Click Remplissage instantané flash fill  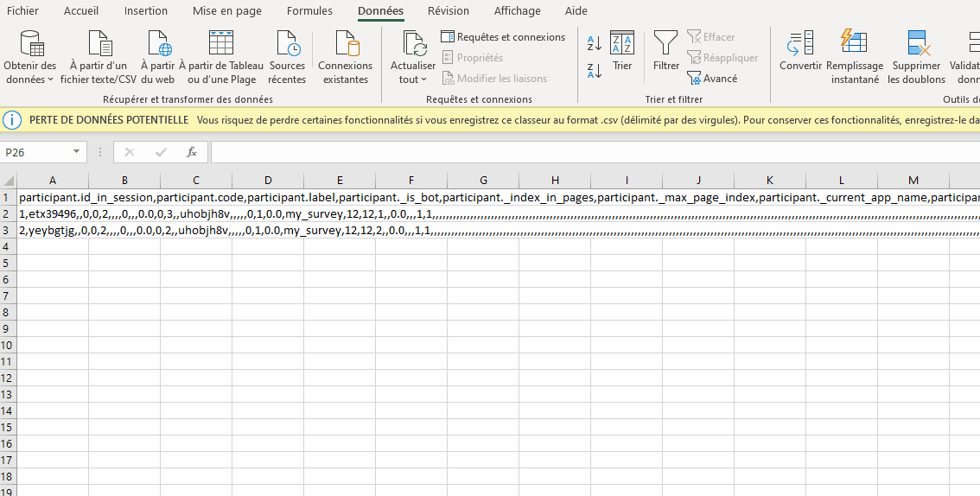point(855,58)
